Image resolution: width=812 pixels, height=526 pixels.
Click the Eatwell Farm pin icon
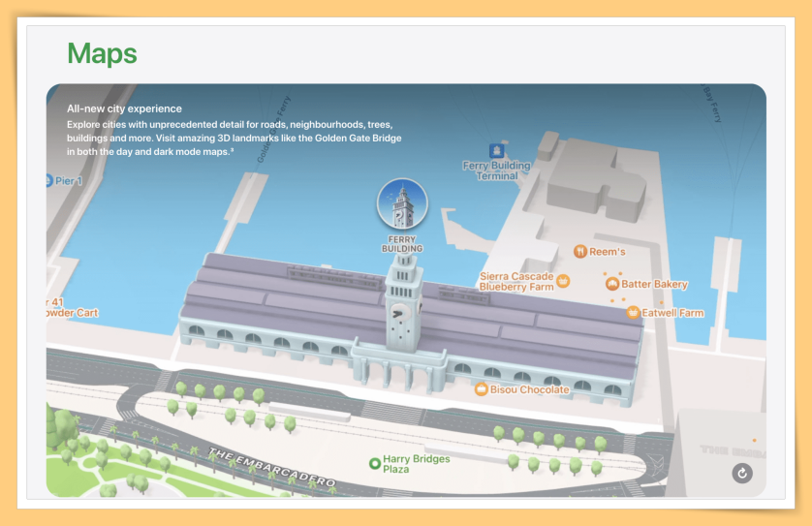point(633,312)
